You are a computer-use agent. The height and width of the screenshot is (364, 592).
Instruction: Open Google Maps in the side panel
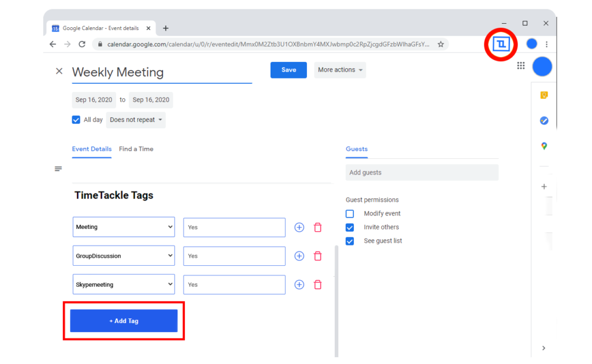click(x=544, y=146)
